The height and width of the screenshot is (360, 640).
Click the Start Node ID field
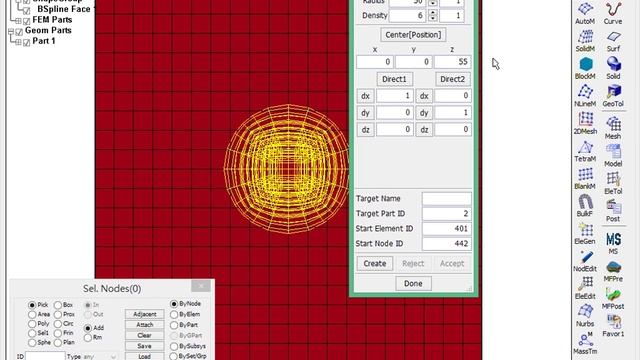(447, 244)
